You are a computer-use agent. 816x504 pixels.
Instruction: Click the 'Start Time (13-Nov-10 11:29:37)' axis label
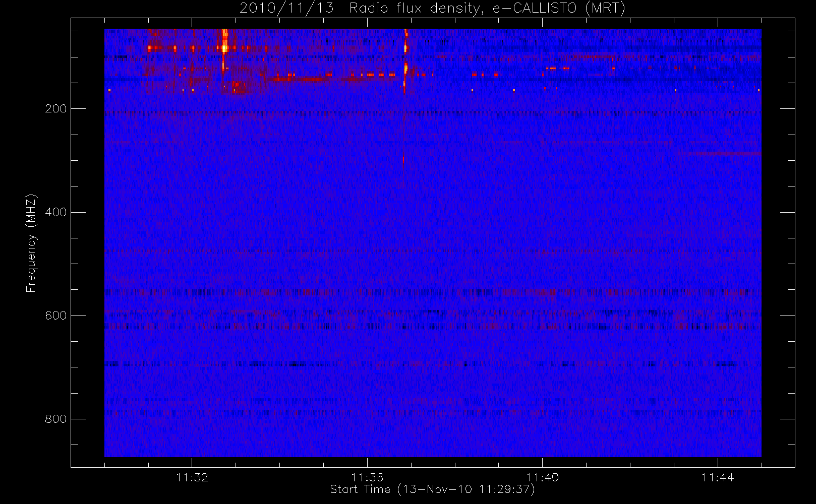432,489
